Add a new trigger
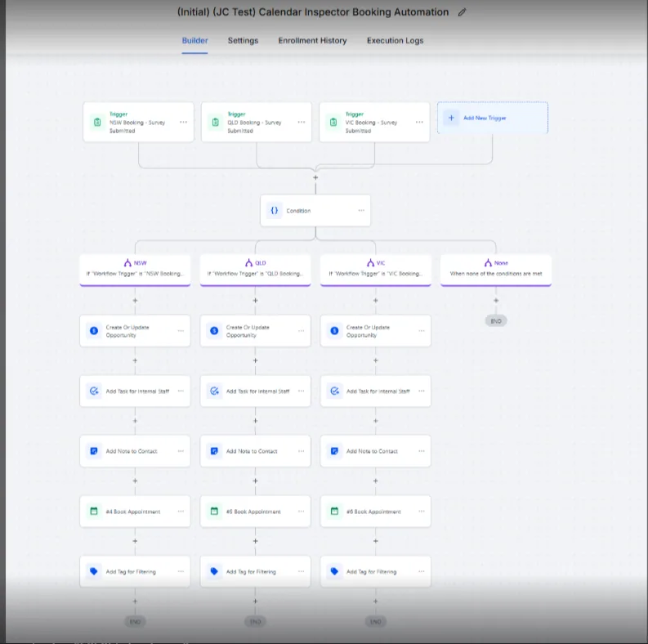The height and width of the screenshot is (644, 648). pos(493,118)
